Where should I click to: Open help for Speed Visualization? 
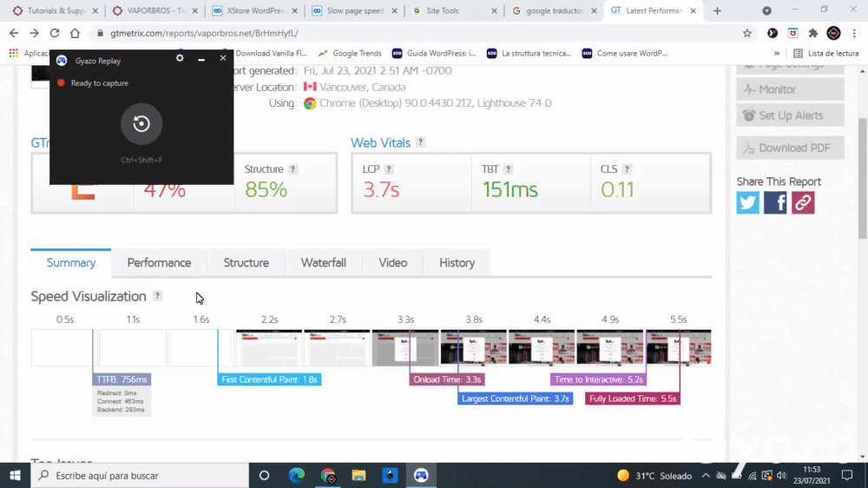point(158,296)
